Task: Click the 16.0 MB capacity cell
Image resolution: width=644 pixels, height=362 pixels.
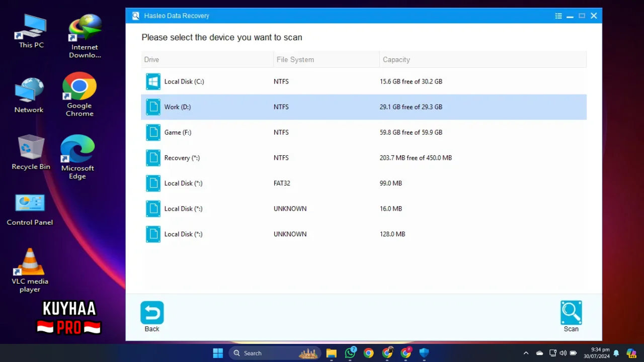Action: coord(391,209)
